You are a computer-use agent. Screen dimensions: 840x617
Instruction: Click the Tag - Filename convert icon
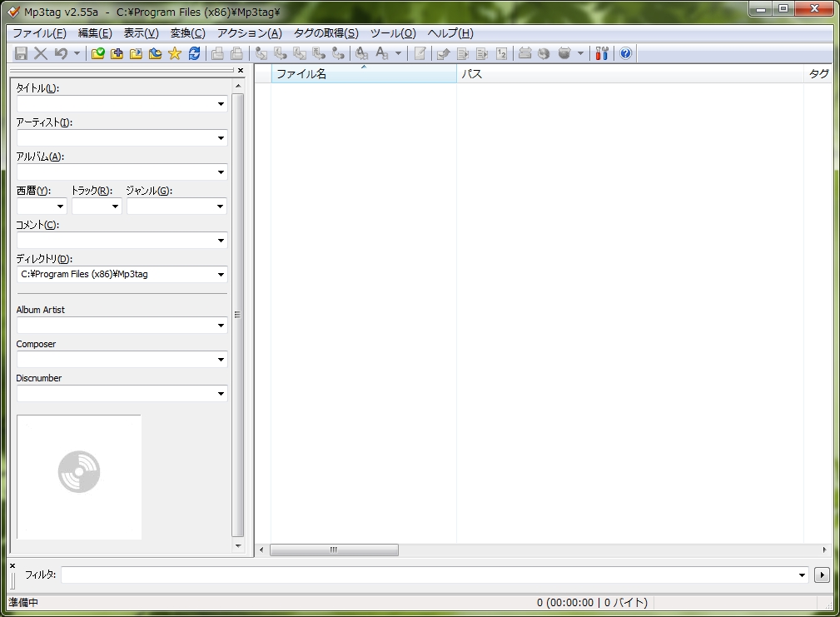pyautogui.click(x=261, y=53)
